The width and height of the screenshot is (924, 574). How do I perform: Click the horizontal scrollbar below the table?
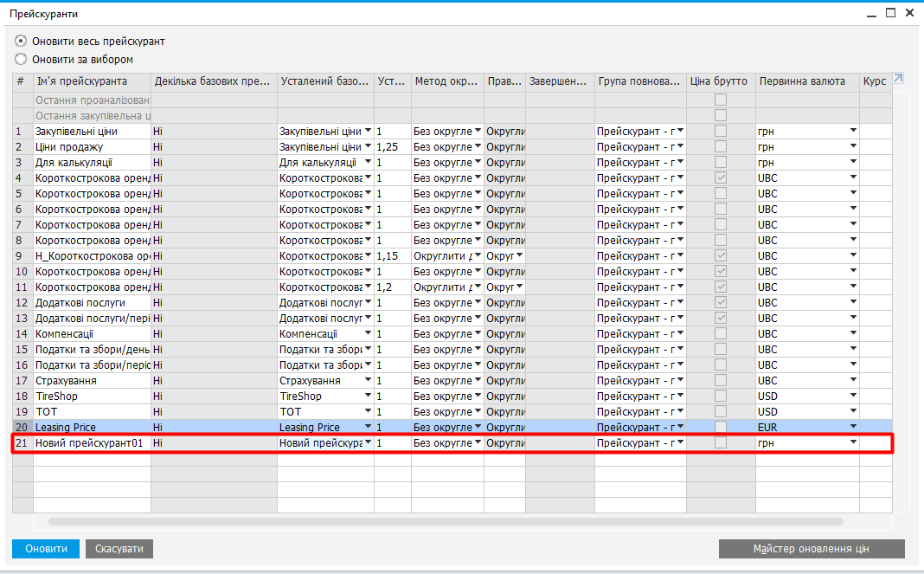pyautogui.click(x=446, y=522)
